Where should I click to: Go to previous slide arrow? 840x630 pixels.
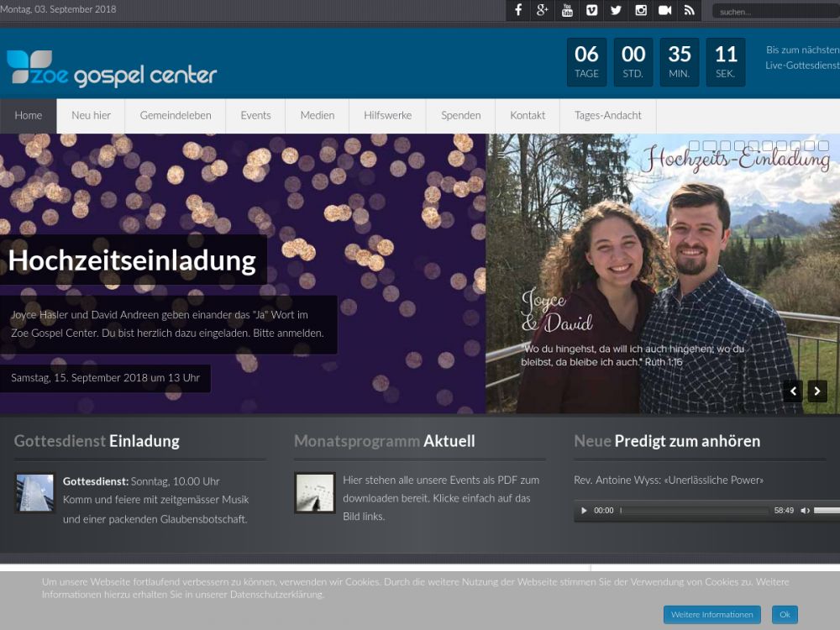(x=793, y=391)
